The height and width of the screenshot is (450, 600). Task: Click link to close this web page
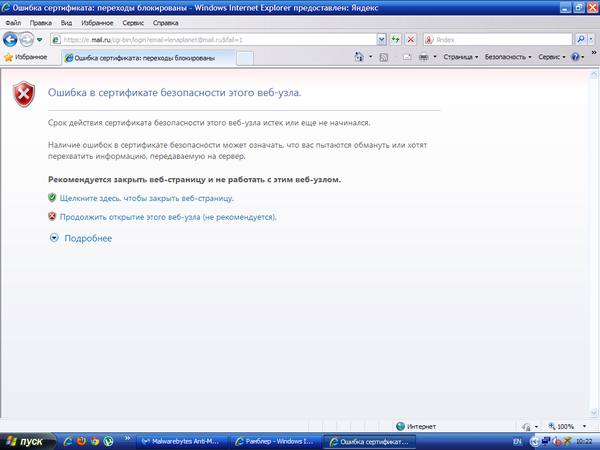[146, 198]
